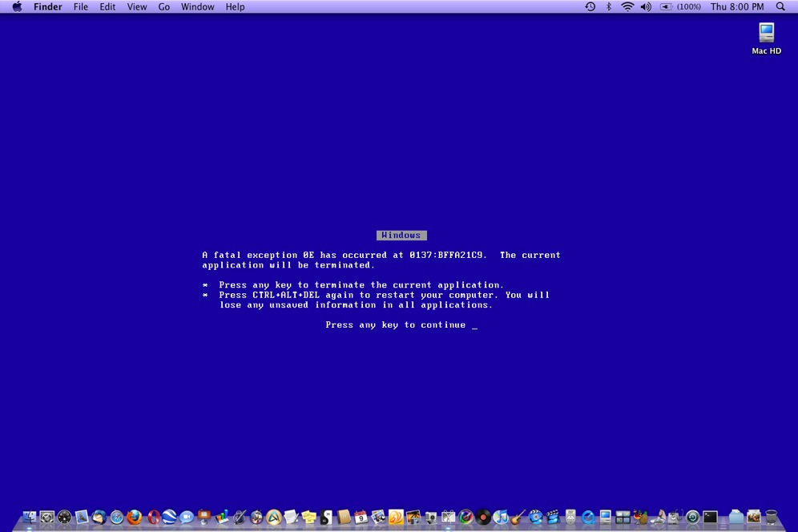Open iChat speech bubble icon
The image size is (798, 532).
pyautogui.click(x=187, y=518)
